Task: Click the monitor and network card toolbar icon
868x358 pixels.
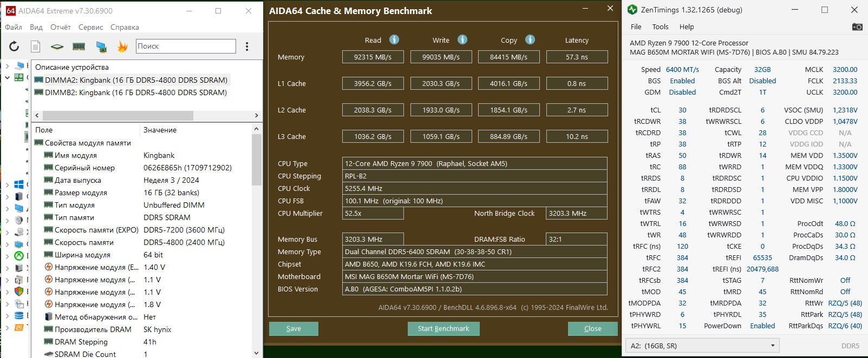Action: 101,47
